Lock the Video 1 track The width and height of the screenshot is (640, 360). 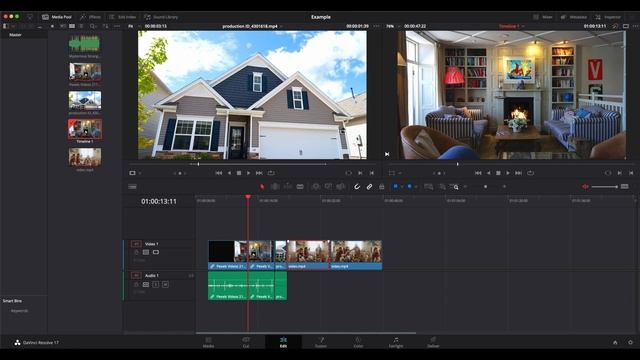coord(136,252)
